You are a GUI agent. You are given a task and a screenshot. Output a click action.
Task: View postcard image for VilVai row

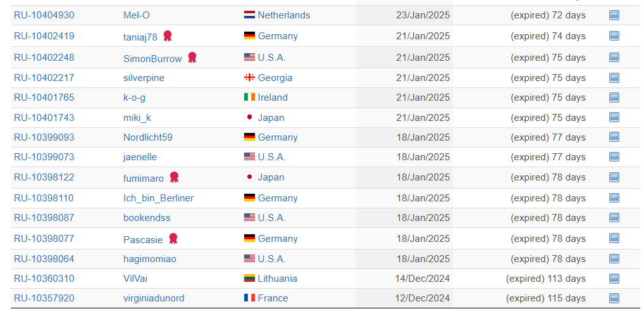pyautogui.click(x=614, y=279)
